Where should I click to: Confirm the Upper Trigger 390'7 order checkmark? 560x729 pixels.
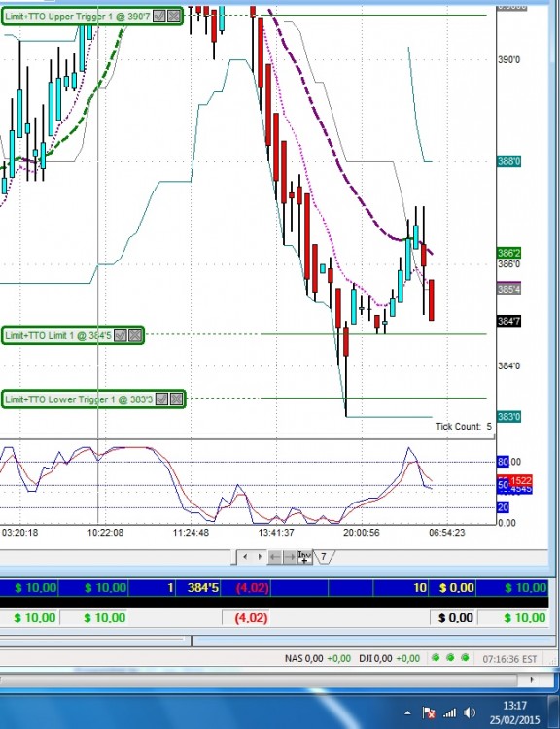tap(159, 17)
